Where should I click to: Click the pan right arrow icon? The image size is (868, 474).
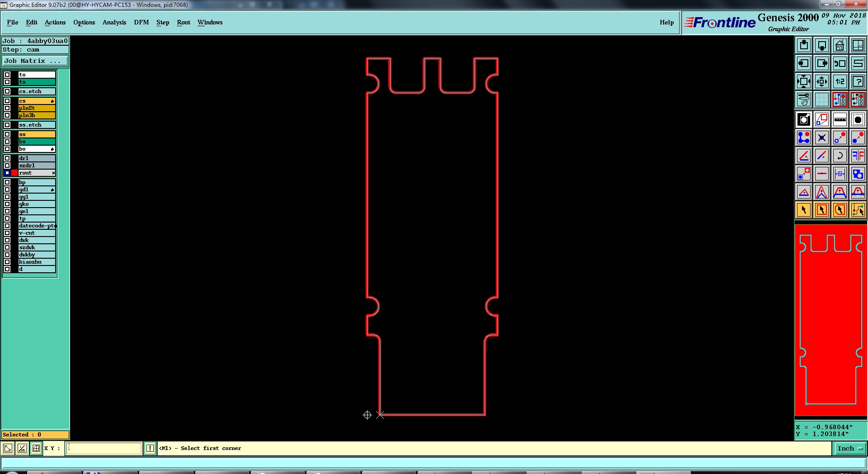click(x=822, y=63)
